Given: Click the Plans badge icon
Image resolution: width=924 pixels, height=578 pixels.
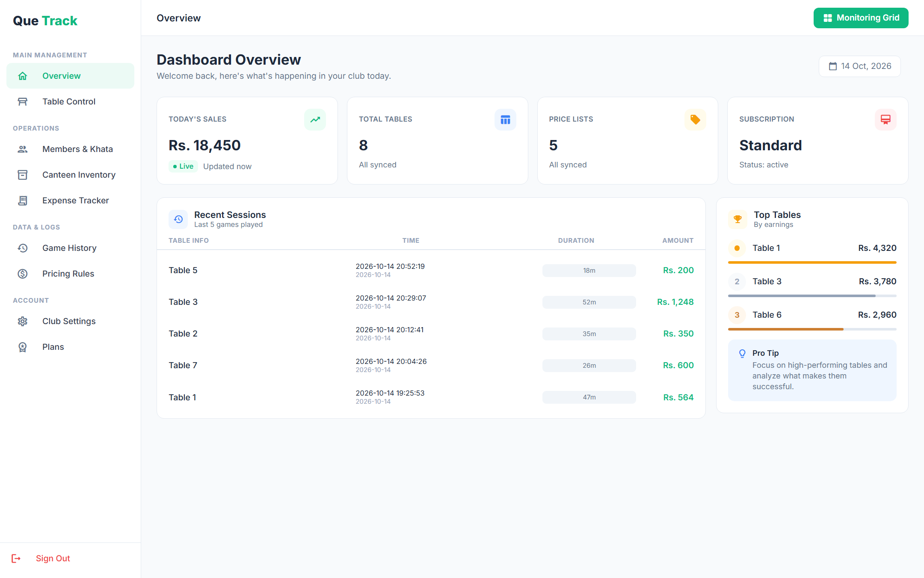Looking at the screenshot, I should 23,347.
